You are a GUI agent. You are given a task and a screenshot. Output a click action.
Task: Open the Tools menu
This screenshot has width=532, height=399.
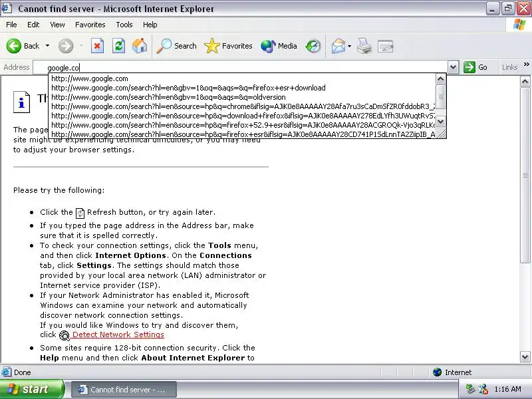[124, 25]
